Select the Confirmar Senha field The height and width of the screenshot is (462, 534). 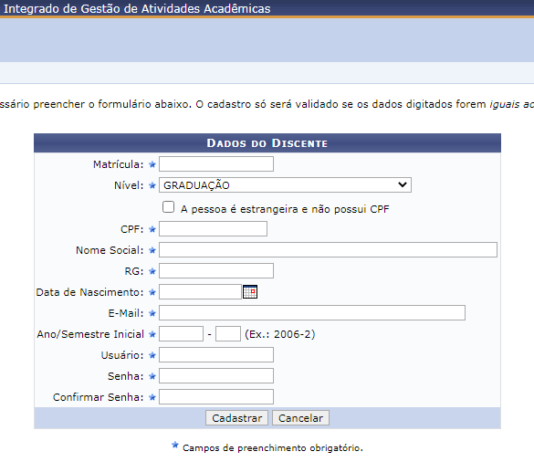216,397
